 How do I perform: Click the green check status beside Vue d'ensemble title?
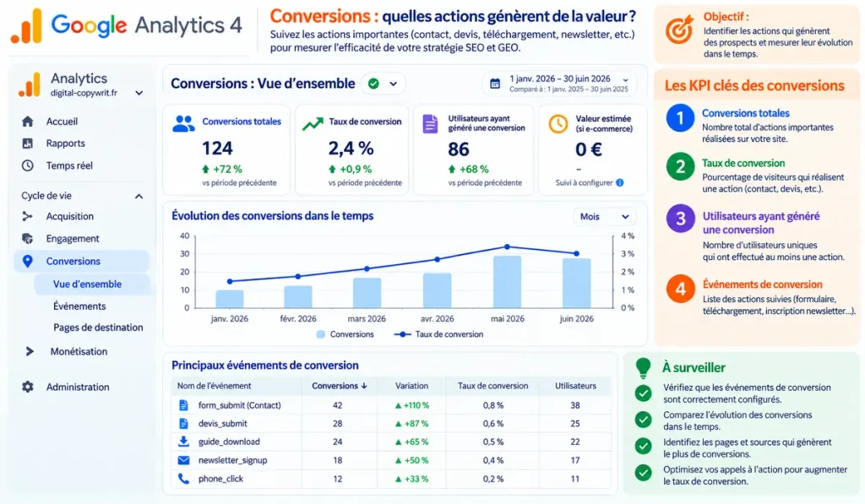[x=374, y=84]
